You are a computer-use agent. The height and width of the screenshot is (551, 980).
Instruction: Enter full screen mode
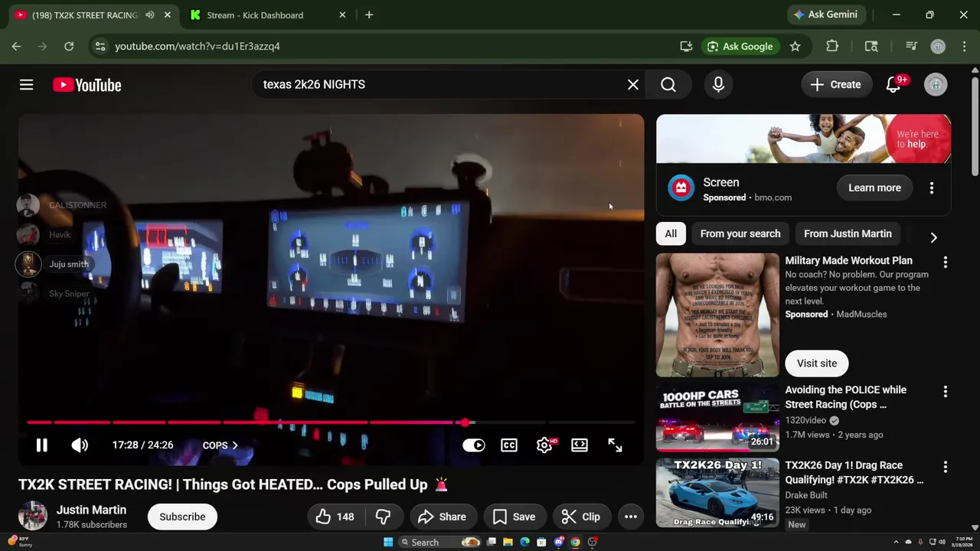click(615, 445)
